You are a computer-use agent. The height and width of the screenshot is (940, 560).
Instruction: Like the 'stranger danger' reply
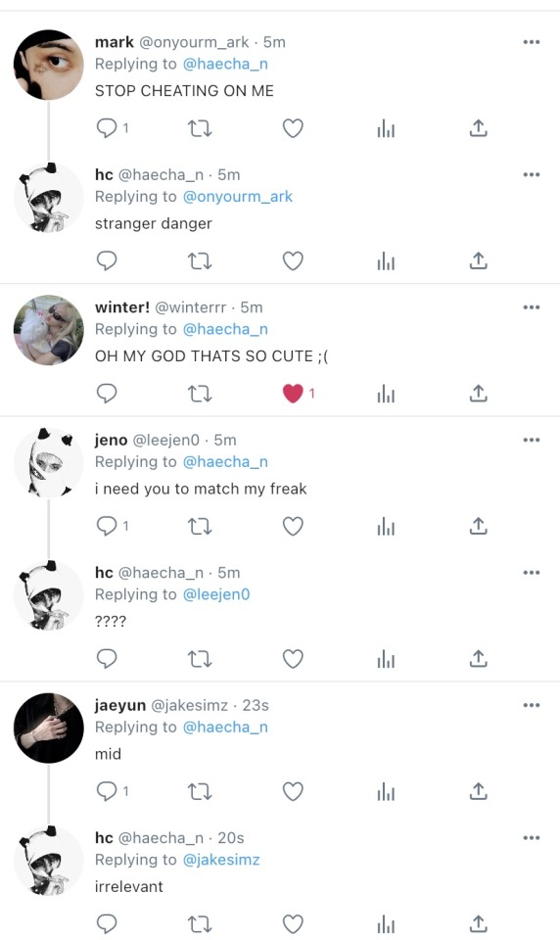[293, 260]
